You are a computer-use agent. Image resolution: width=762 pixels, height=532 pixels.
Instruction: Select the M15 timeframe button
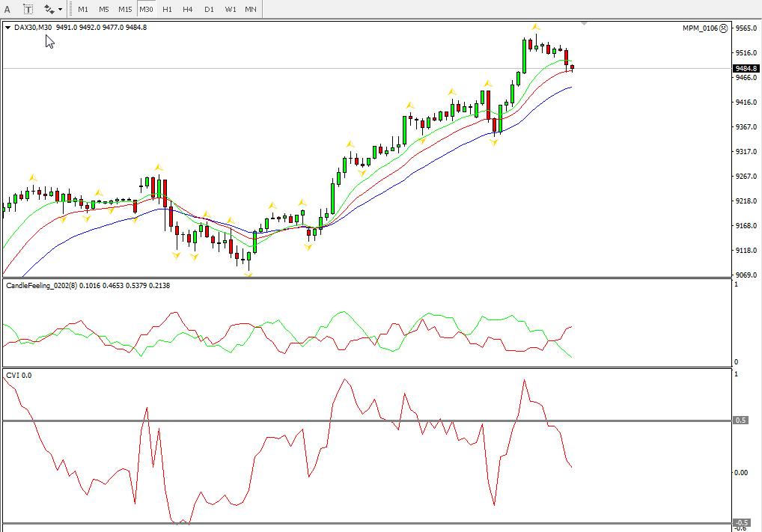click(x=125, y=9)
